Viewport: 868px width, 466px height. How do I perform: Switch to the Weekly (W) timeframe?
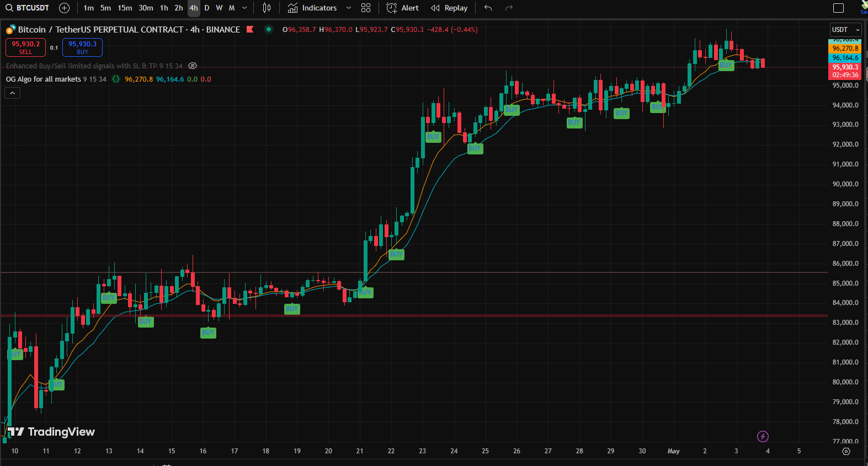click(219, 8)
